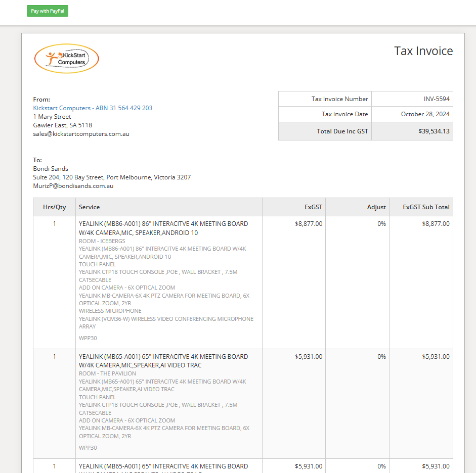Select the date October 28, 2024

(425, 114)
